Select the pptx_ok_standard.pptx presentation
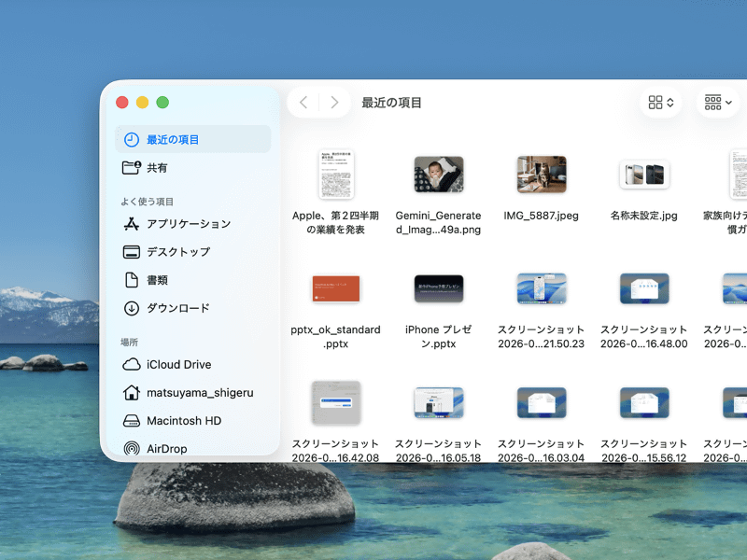The height and width of the screenshot is (560, 747). point(336,288)
